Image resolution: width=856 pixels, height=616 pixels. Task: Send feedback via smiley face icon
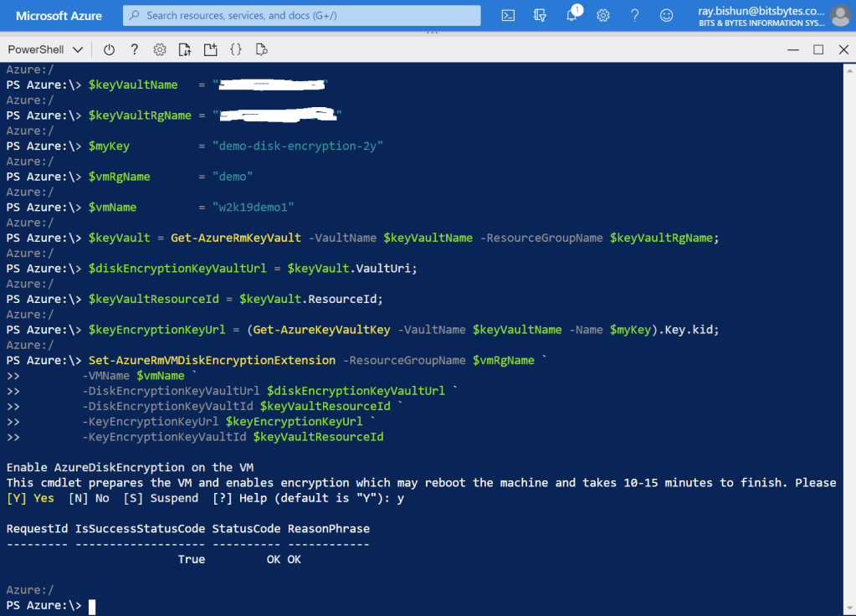(666, 15)
